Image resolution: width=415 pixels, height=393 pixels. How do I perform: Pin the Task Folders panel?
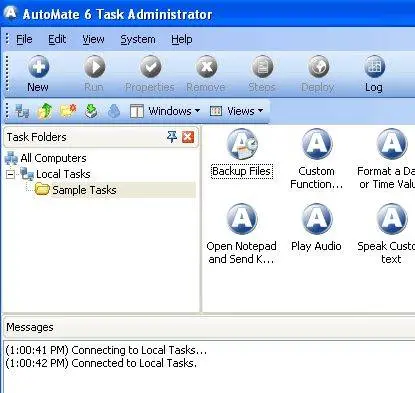pos(172,137)
